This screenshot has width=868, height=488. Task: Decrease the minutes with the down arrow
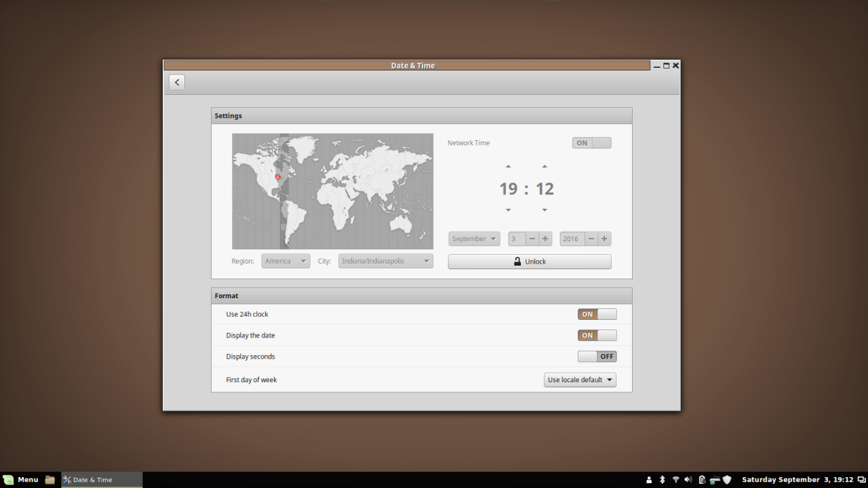coord(545,210)
